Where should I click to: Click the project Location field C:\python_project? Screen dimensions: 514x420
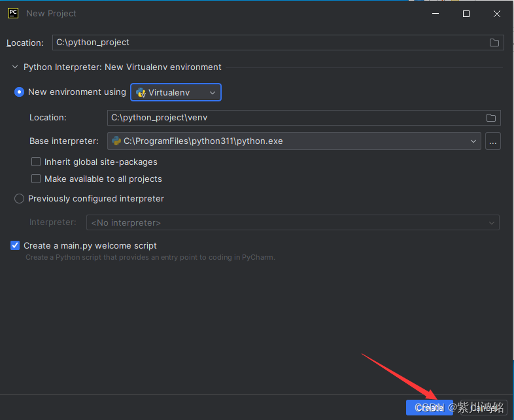click(x=278, y=43)
